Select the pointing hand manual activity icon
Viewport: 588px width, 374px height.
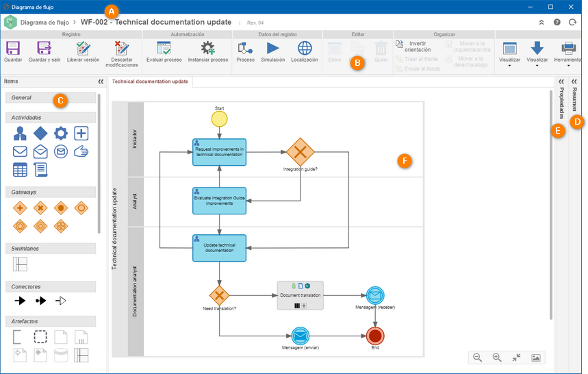click(81, 151)
